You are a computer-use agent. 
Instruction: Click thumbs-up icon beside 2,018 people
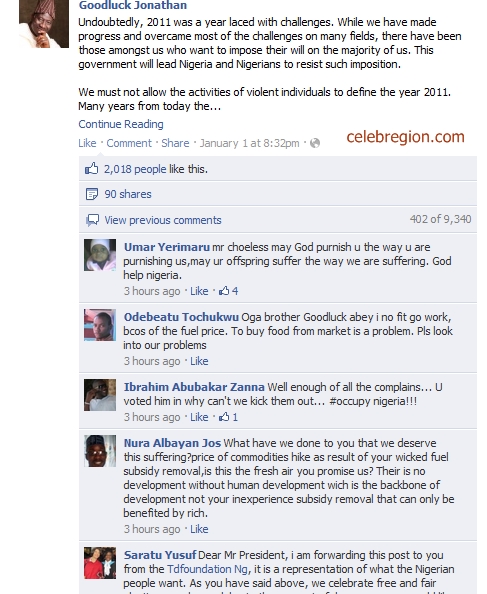[x=91, y=169]
